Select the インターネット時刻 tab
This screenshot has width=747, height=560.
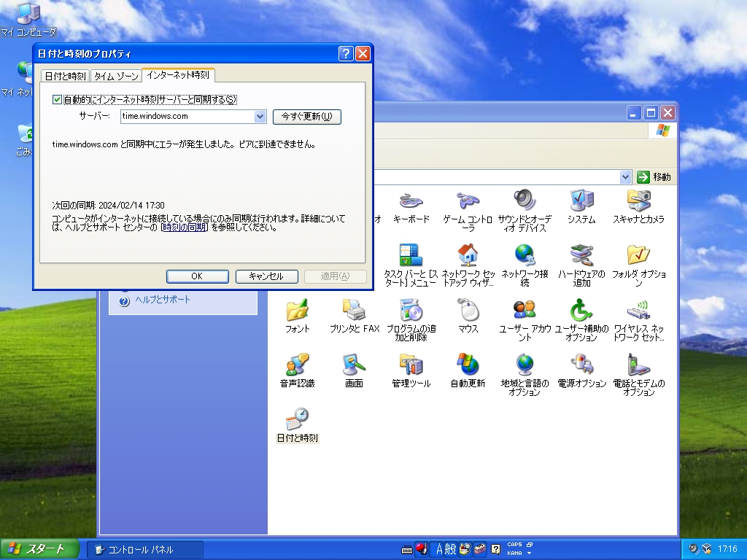pos(178,75)
